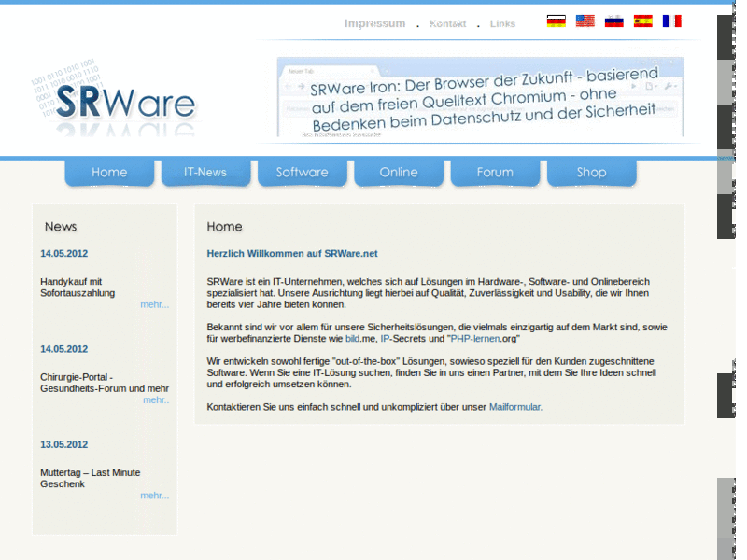
Task: Click the 'Muttertag – Last Minute Geschenk' headline
Action: 90,478
